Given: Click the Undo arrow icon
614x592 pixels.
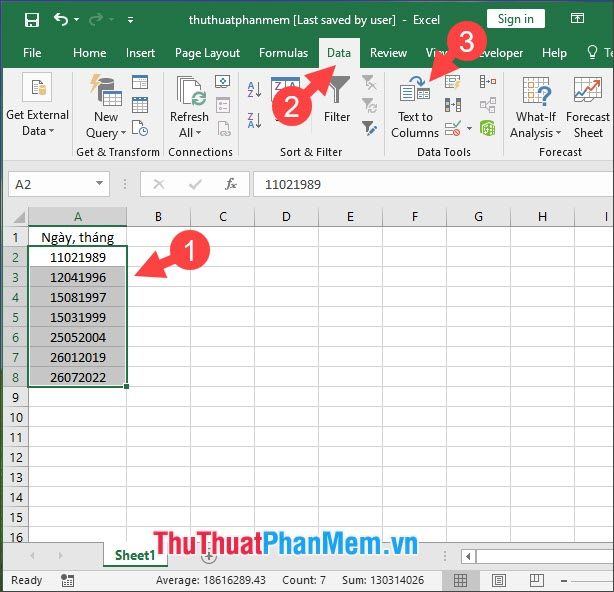Looking at the screenshot, I should click(x=62, y=19).
